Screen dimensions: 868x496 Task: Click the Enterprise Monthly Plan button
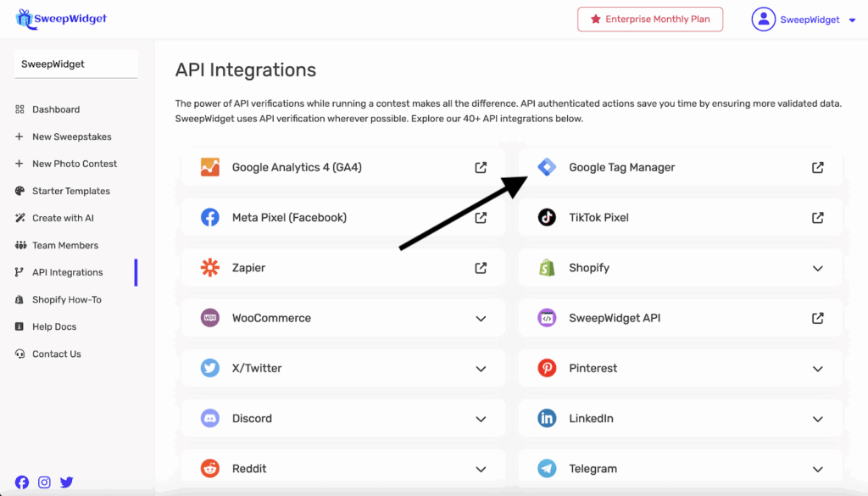650,20
